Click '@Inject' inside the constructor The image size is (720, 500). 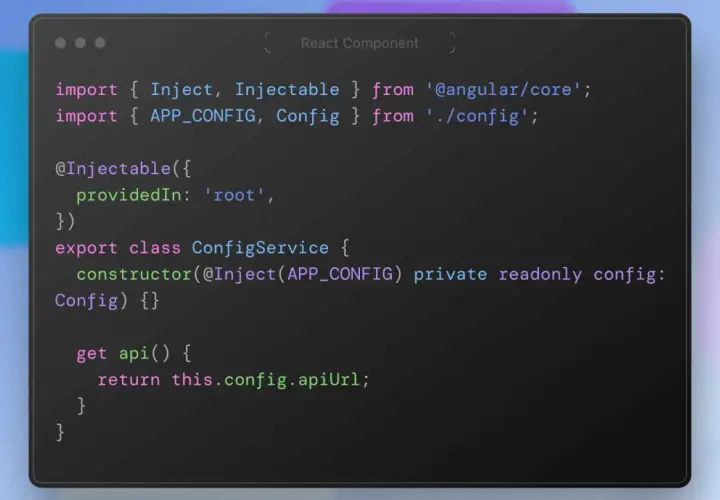click(x=239, y=275)
